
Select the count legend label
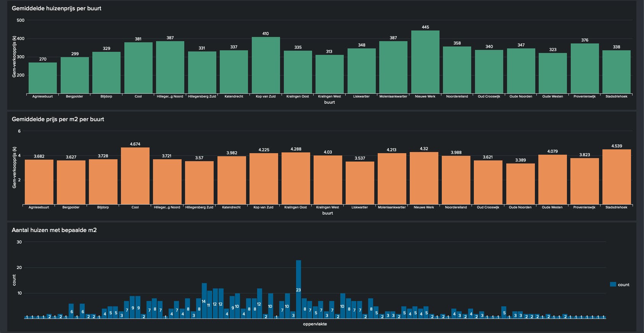(x=623, y=285)
